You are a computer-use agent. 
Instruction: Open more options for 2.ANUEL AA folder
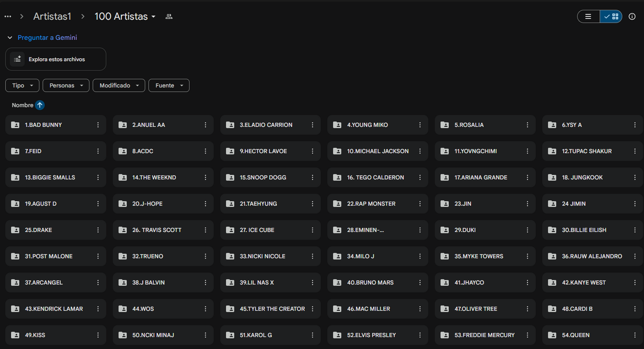pyautogui.click(x=205, y=125)
